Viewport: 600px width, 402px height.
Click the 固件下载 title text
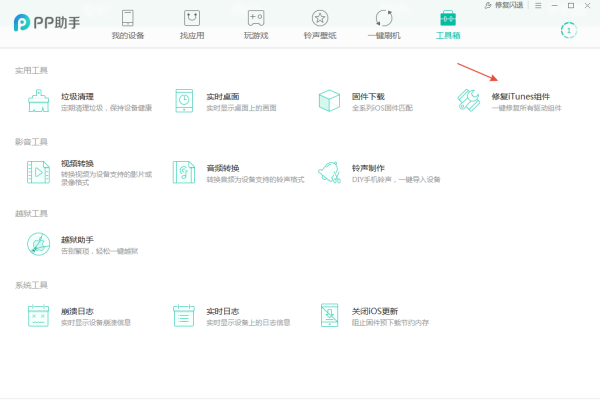368,96
